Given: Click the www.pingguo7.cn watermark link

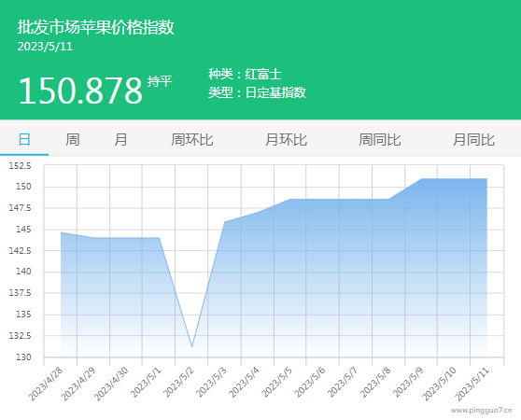Looking at the screenshot, I should coord(482,411).
